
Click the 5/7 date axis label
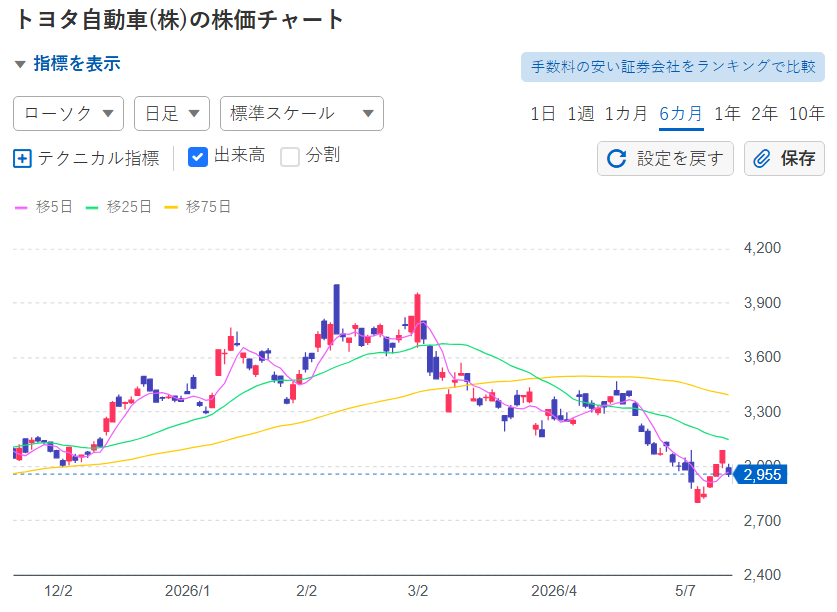[x=685, y=591]
